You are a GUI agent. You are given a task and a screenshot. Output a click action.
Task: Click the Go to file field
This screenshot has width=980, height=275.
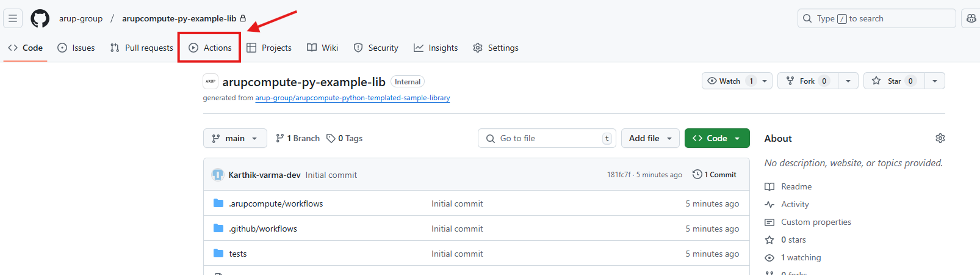click(x=546, y=138)
